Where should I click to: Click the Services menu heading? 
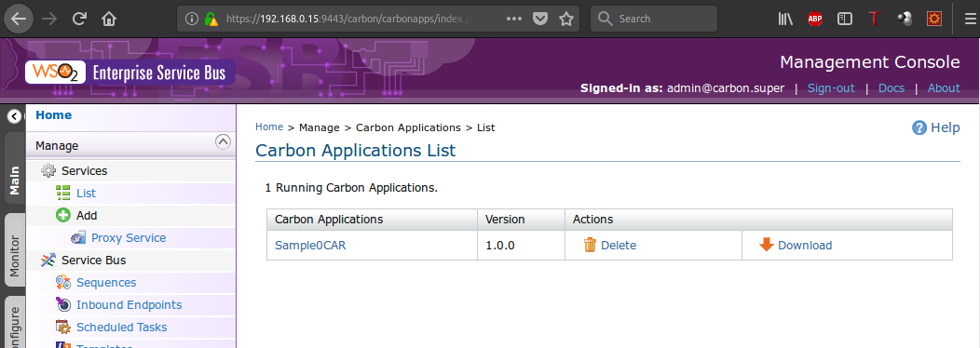(85, 170)
